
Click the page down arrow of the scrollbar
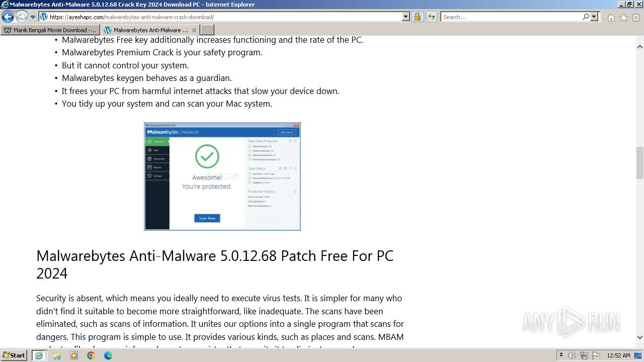click(x=640, y=337)
